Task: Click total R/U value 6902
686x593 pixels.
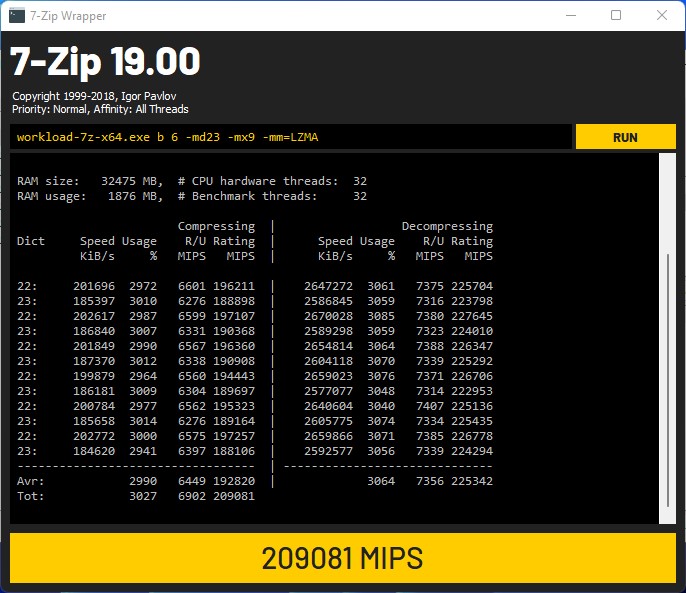Action: (x=192, y=496)
